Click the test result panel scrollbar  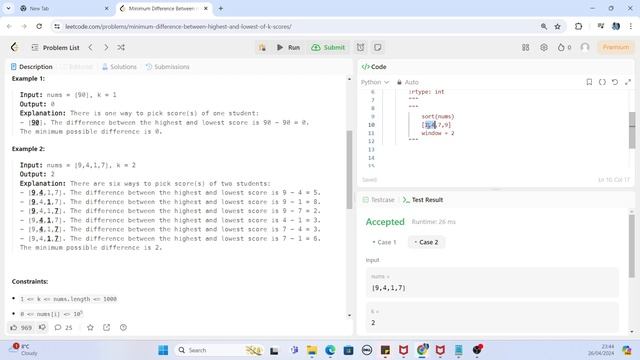click(632, 246)
